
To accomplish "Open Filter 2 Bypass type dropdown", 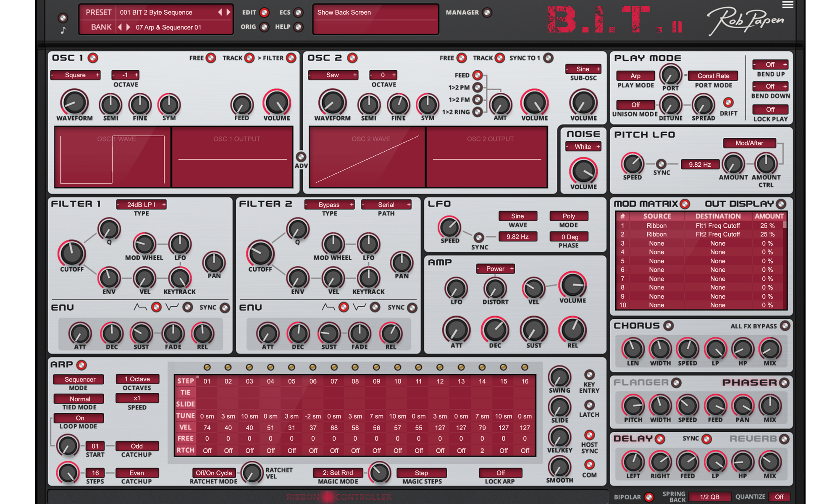I will click(x=329, y=205).
